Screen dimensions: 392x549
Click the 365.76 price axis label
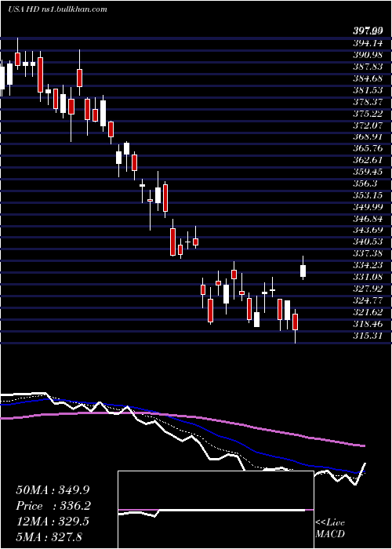click(368, 148)
